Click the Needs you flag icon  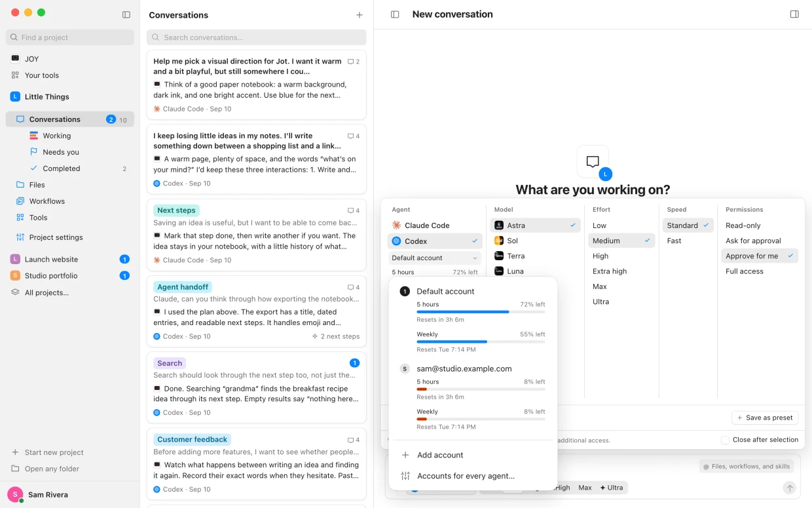coord(34,152)
